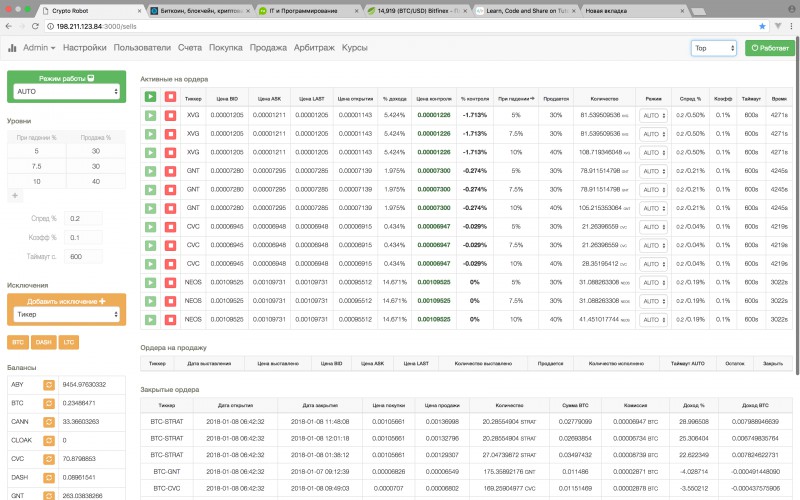
Task: Start all active orders with header play icon
Action: pos(150,96)
